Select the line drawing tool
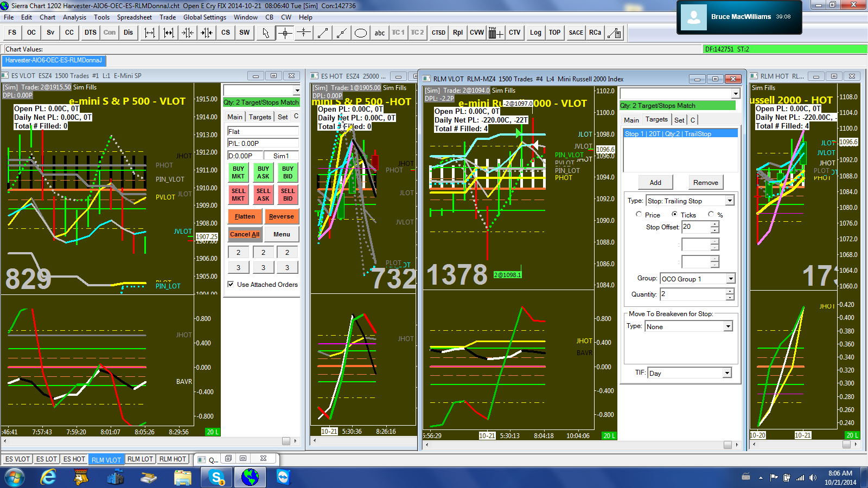Image resolution: width=868 pixels, height=488 pixels. [x=323, y=33]
